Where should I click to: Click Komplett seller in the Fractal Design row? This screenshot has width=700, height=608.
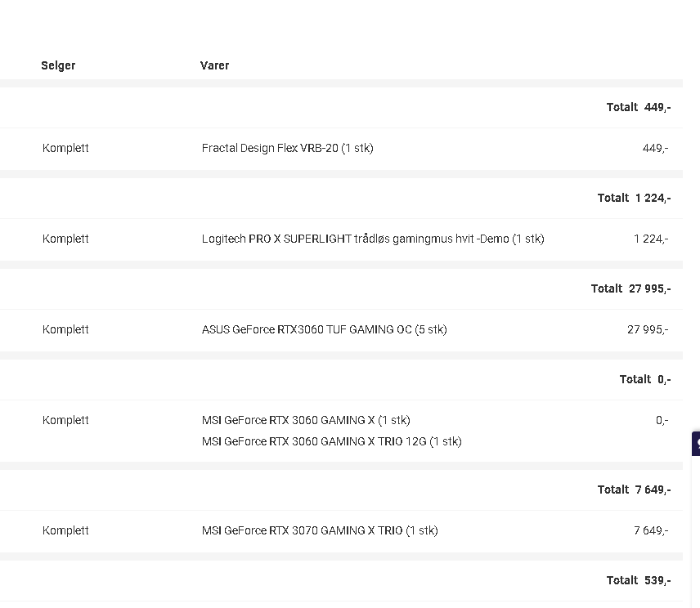click(x=65, y=148)
